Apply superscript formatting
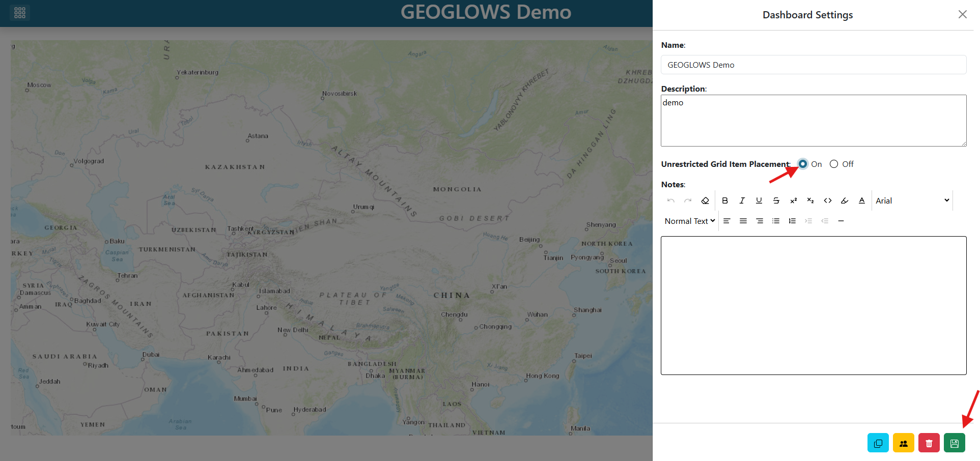Image resolution: width=980 pixels, height=461 pixels. (x=793, y=200)
